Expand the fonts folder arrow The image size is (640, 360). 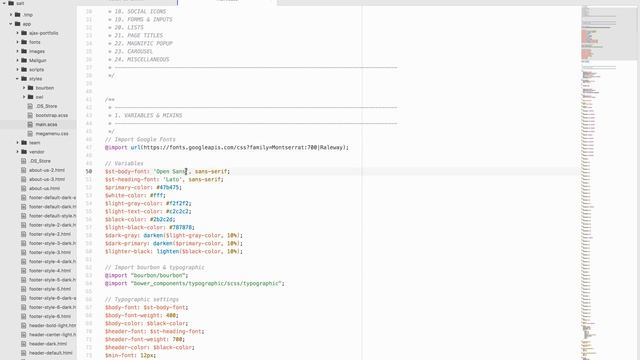18,42
